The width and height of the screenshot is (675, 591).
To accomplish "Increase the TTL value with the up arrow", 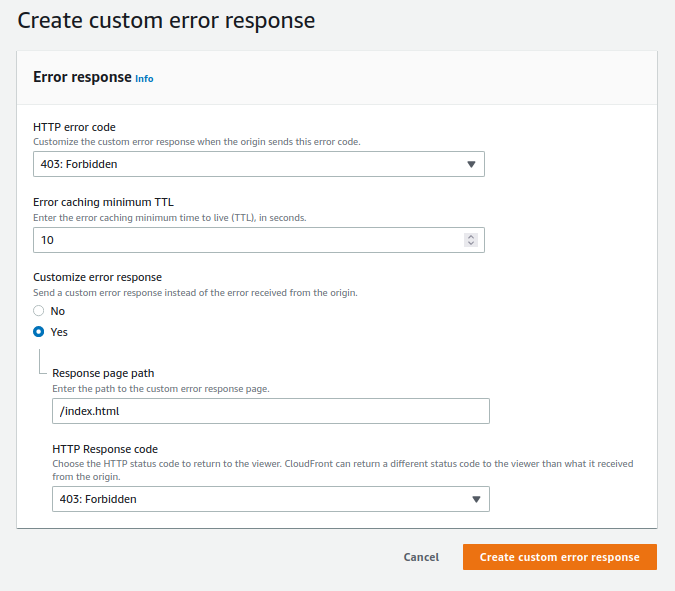I will pyautogui.click(x=471, y=236).
